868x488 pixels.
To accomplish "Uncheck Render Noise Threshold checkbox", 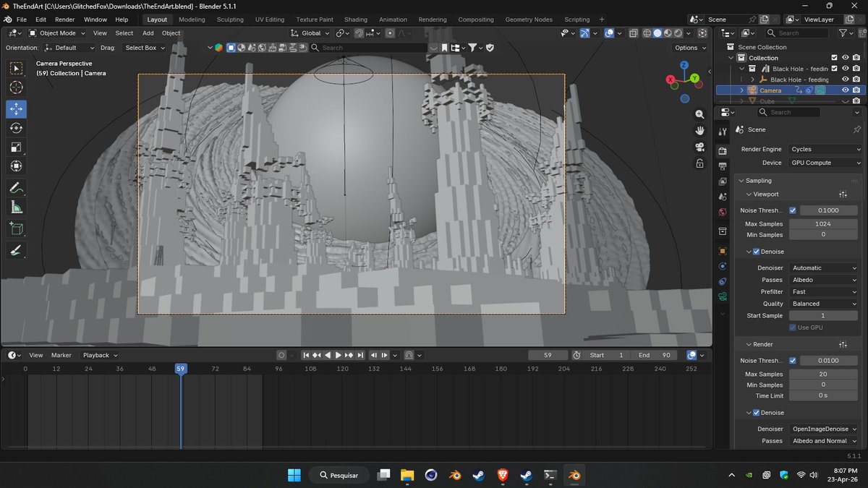I will (793, 361).
